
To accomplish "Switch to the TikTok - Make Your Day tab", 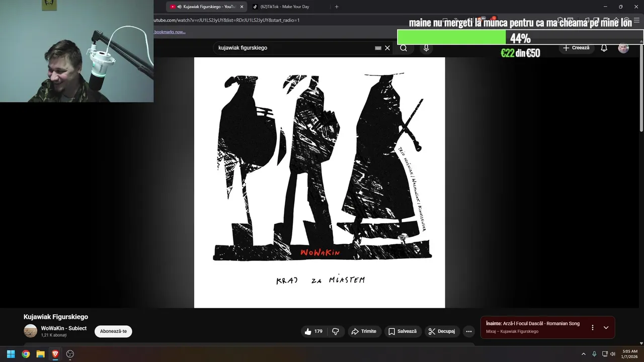I will [x=286, y=7].
